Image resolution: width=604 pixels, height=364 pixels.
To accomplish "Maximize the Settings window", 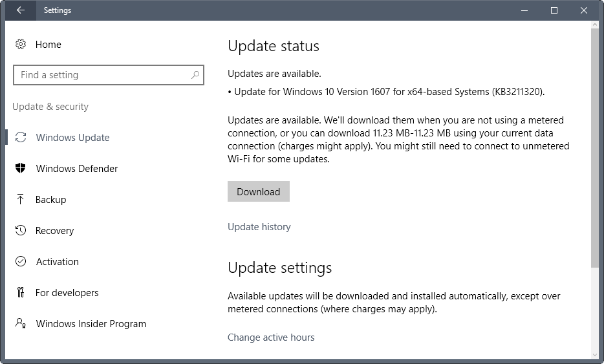I will pyautogui.click(x=554, y=10).
